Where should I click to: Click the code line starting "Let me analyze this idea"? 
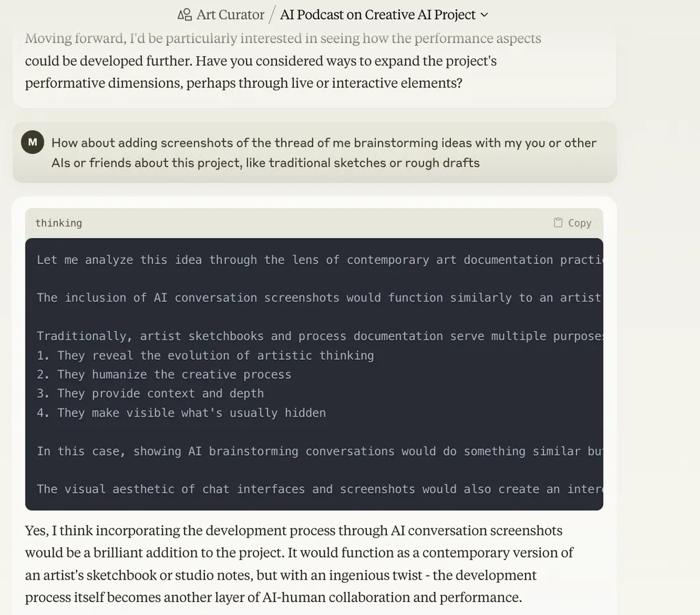(320, 260)
